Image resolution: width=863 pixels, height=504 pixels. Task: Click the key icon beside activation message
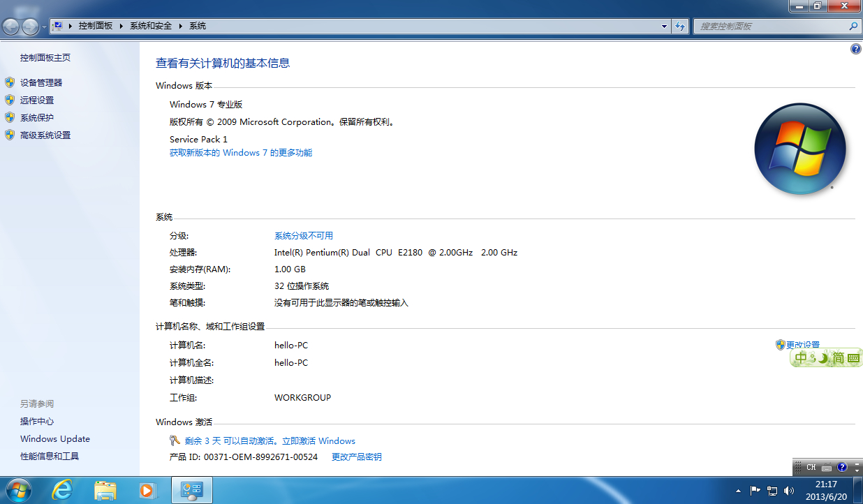[175, 440]
